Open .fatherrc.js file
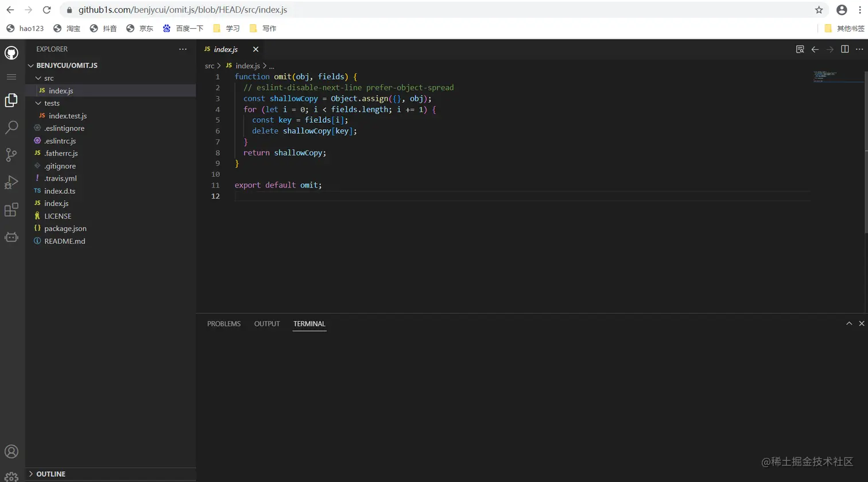 click(x=111, y=153)
